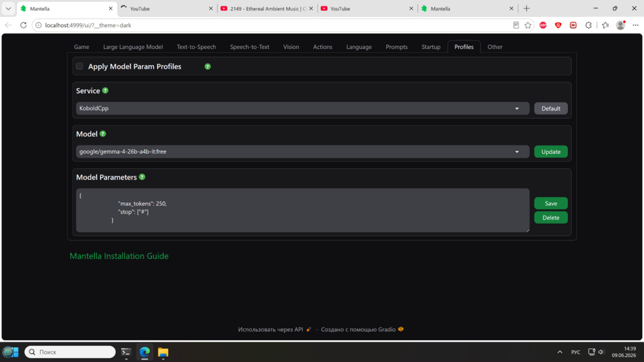Switch to the Ethereal Ambient Music tab
Viewport: 644px width, 362px height.
click(267, 8)
